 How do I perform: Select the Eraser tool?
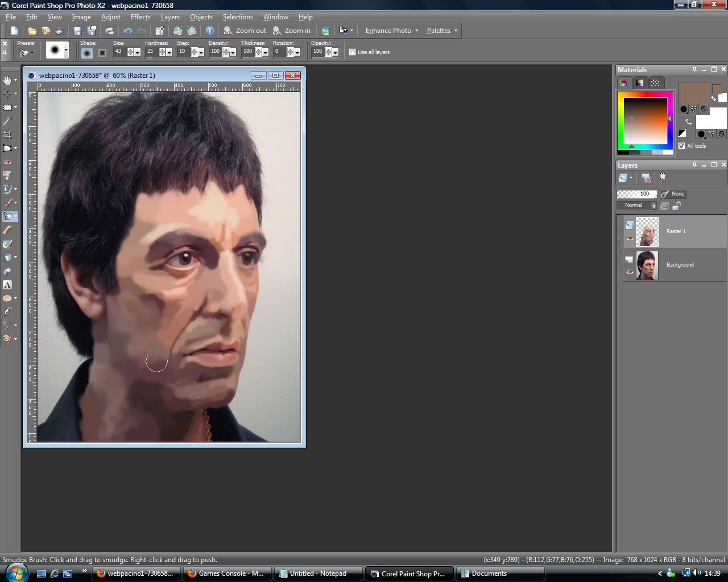pos(7,230)
